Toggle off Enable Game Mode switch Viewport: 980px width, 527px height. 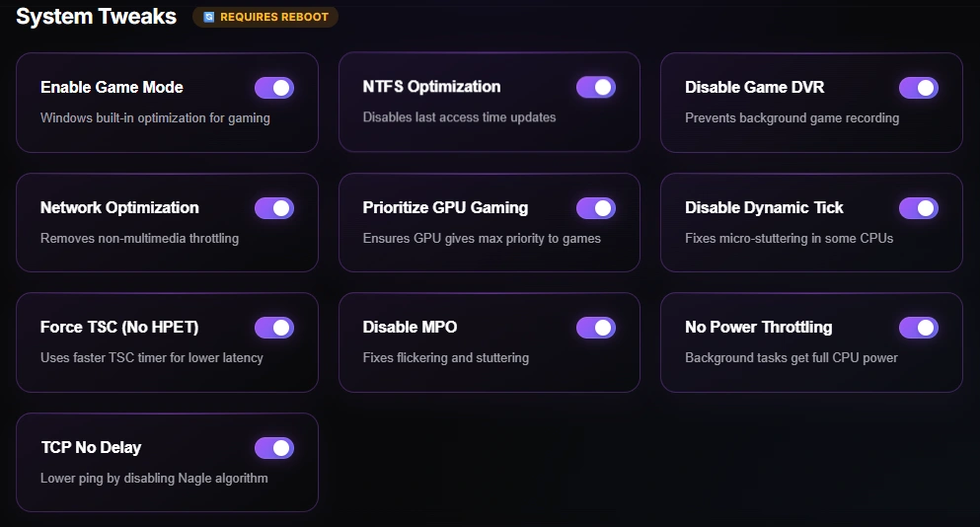(x=273, y=88)
